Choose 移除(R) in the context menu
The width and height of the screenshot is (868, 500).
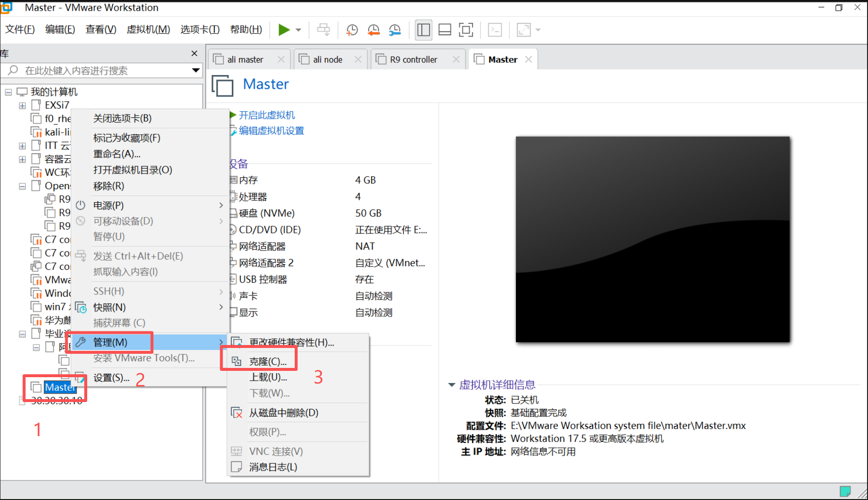pyautogui.click(x=151, y=186)
